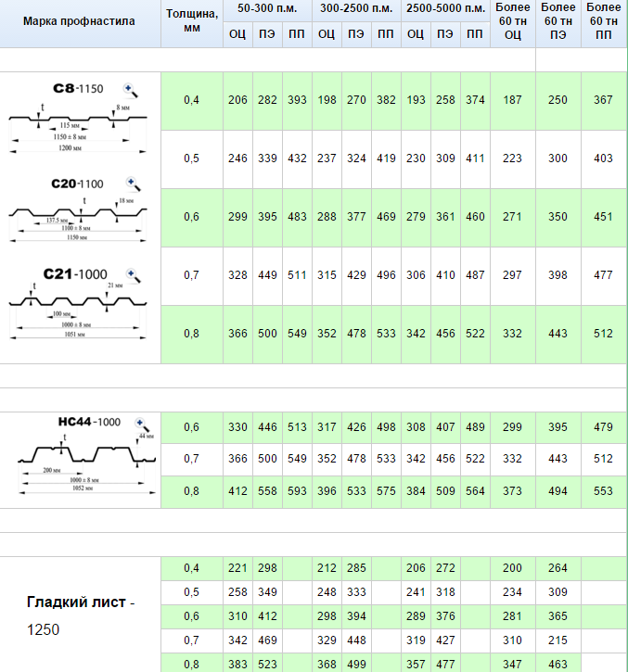Click the Более 60 тн ОЦ header
The image size is (628, 672).
click(x=513, y=21)
